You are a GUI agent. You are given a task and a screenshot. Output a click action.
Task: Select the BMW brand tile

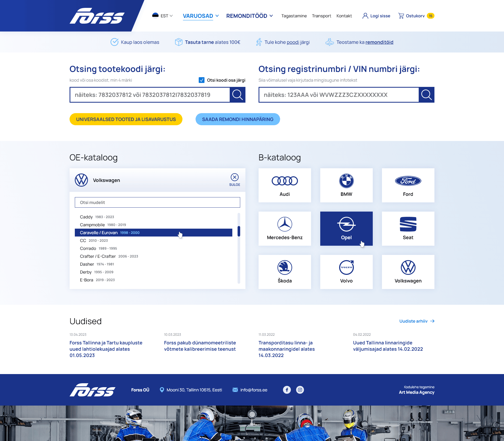(346, 185)
